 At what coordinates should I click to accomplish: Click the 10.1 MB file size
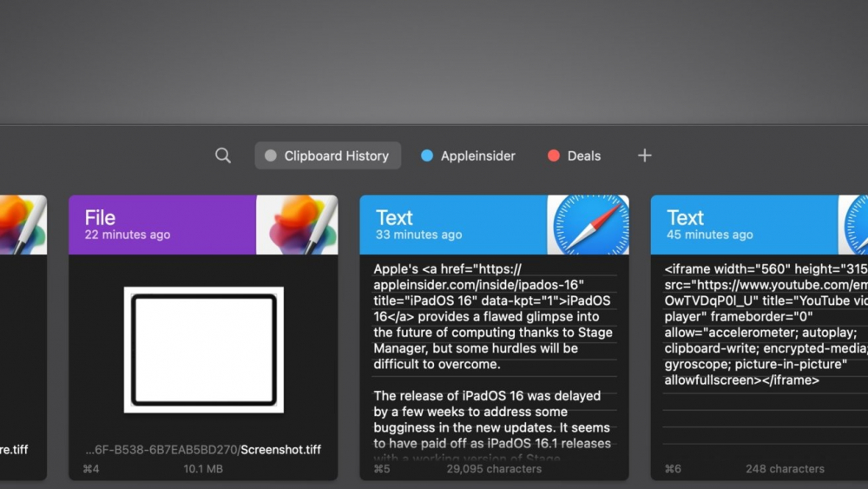click(x=203, y=469)
